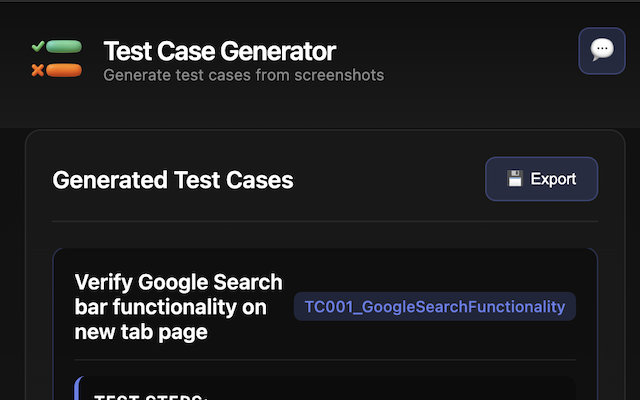Viewport: 640px width, 400px height.
Task: Click the purple left border of steps block
Action: click(x=78, y=390)
